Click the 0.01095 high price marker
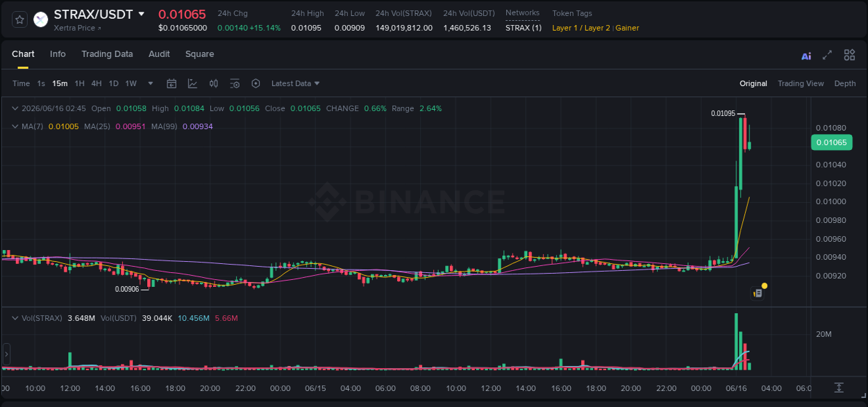 723,113
